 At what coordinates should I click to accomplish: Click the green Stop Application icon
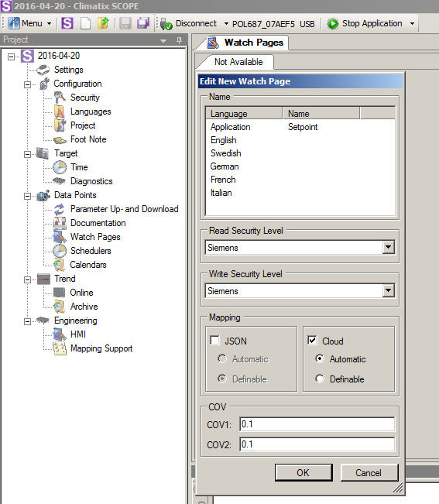(333, 24)
